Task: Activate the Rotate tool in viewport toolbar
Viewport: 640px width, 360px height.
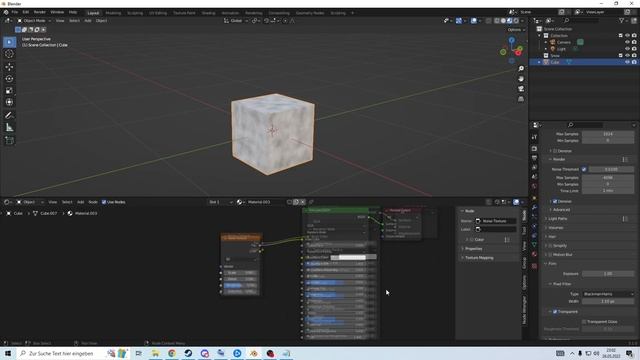Action: [9, 78]
